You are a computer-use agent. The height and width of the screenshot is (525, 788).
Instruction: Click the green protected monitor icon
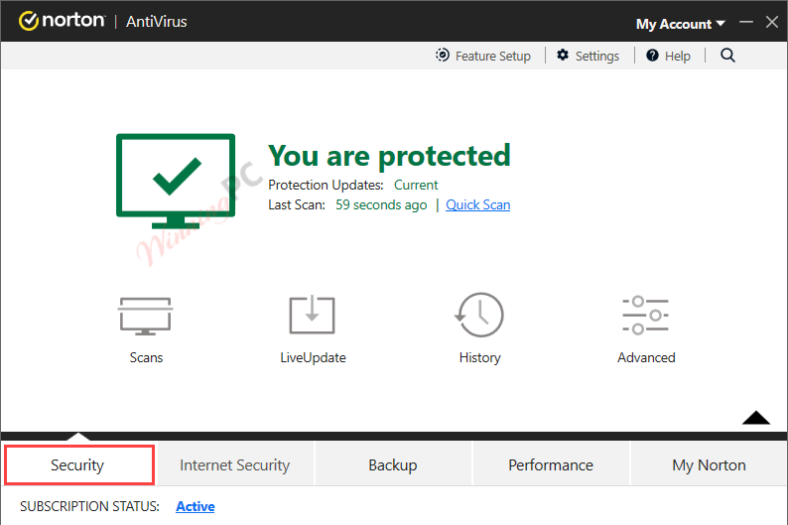tap(175, 180)
